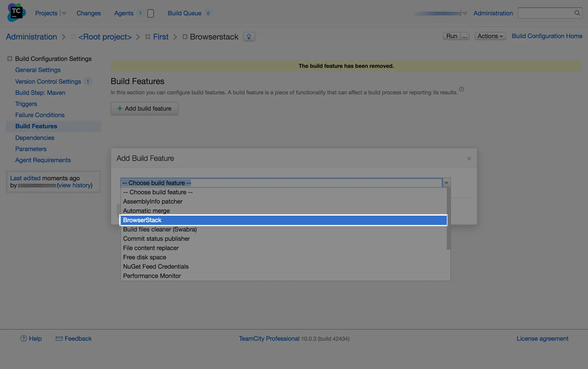588x369 pixels.
Task: Toggle the build feature combo box arrow
Action: pyautogui.click(x=446, y=183)
